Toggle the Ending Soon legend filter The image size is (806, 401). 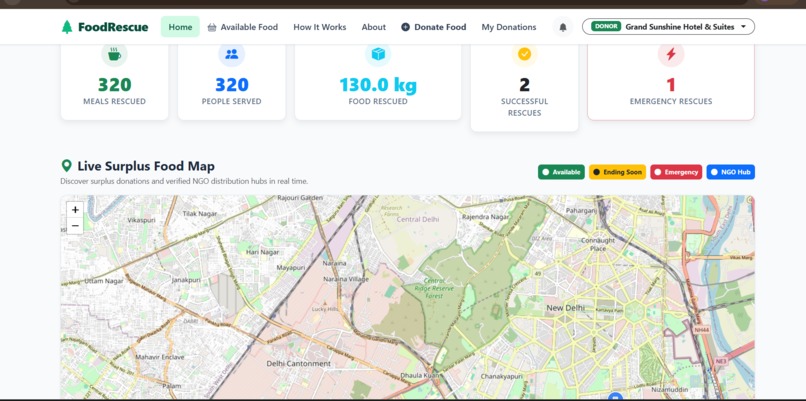617,172
